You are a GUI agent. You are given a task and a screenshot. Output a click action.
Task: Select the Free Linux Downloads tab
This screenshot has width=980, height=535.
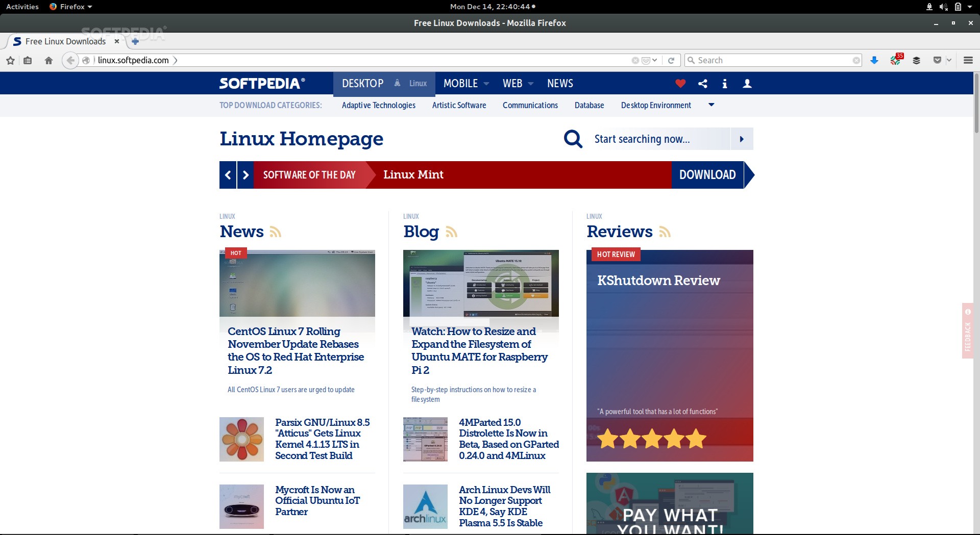click(x=65, y=41)
